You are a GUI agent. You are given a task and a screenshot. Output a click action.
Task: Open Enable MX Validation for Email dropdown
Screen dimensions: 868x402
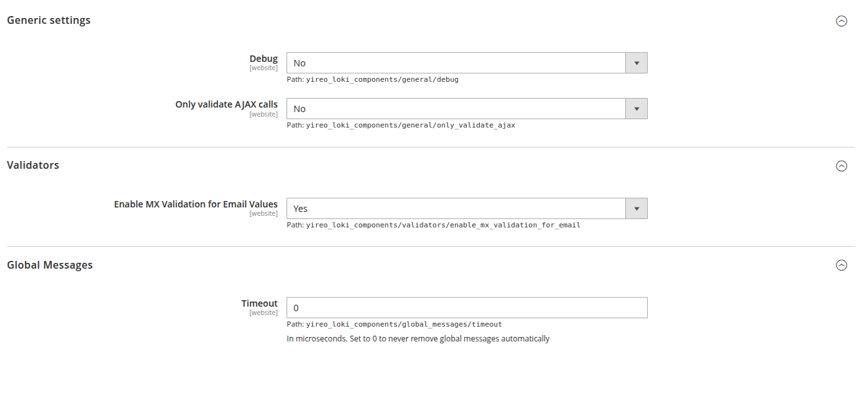[x=466, y=209]
